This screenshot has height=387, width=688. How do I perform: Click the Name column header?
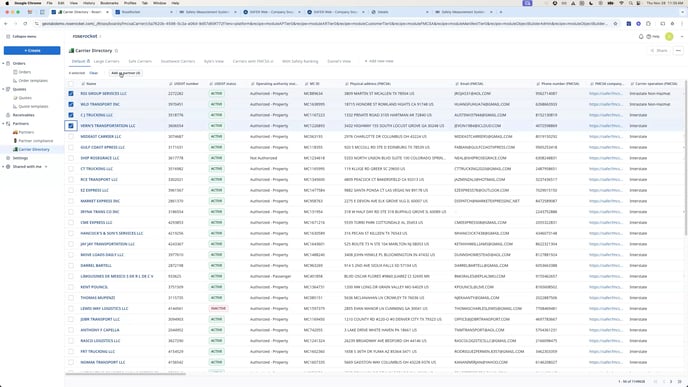tap(91, 83)
